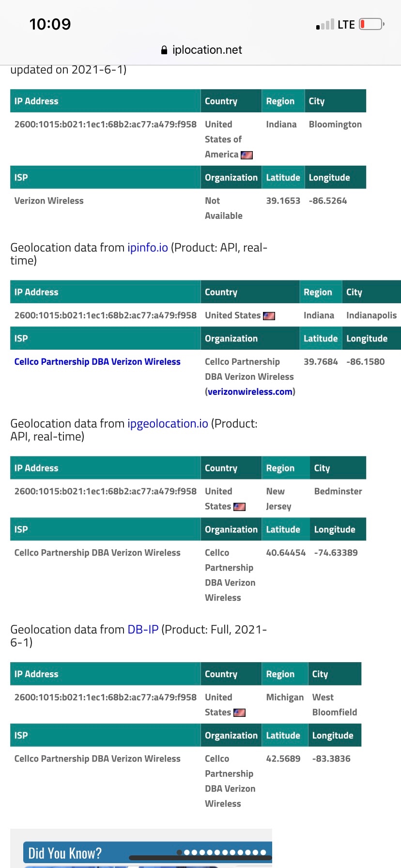Open the ipinfo.io link

[148, 248]
